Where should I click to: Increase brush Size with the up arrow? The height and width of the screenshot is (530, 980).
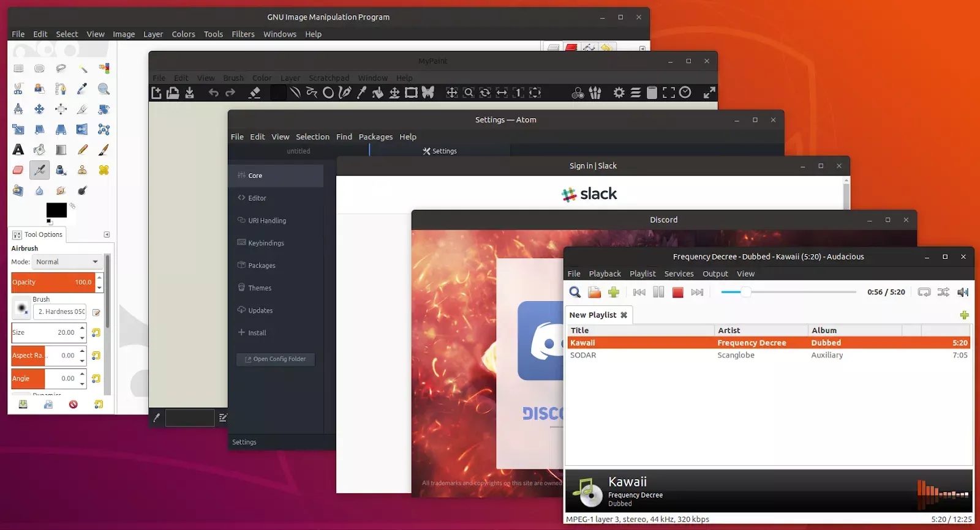pos(82,328)
